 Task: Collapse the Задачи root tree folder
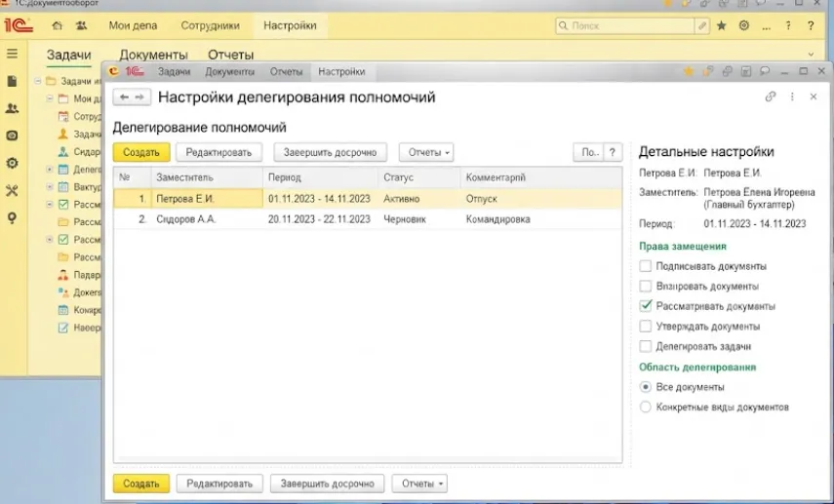coord(38,81)
